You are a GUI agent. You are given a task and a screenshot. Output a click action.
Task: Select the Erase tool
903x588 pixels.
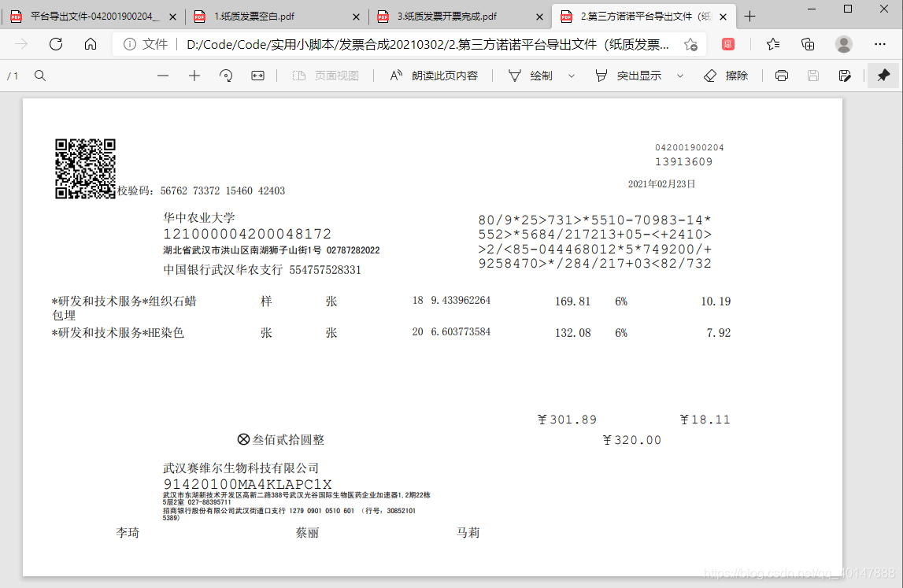[726, 76]
